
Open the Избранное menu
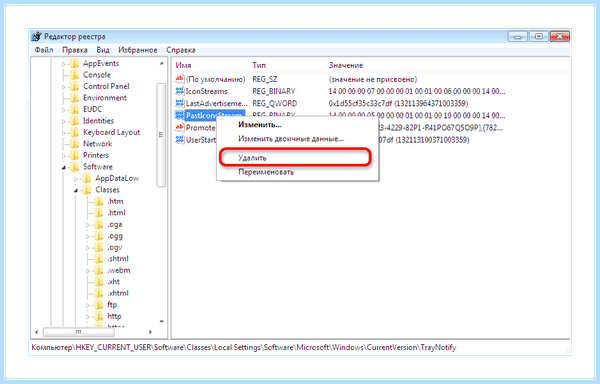click(138, 50)
